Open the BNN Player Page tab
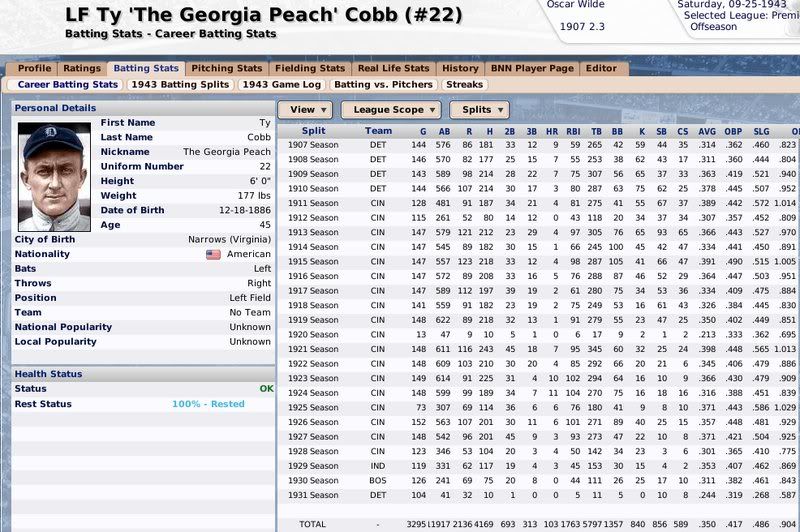800x532 pixels. [532, 68]
